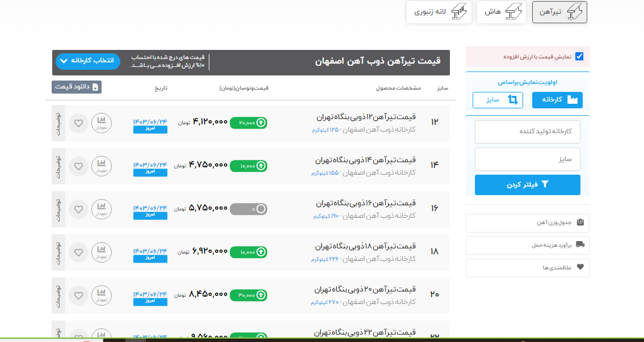
Task: Click کارخانه تولید کننده input field
Action: click(x=528, y=132)
